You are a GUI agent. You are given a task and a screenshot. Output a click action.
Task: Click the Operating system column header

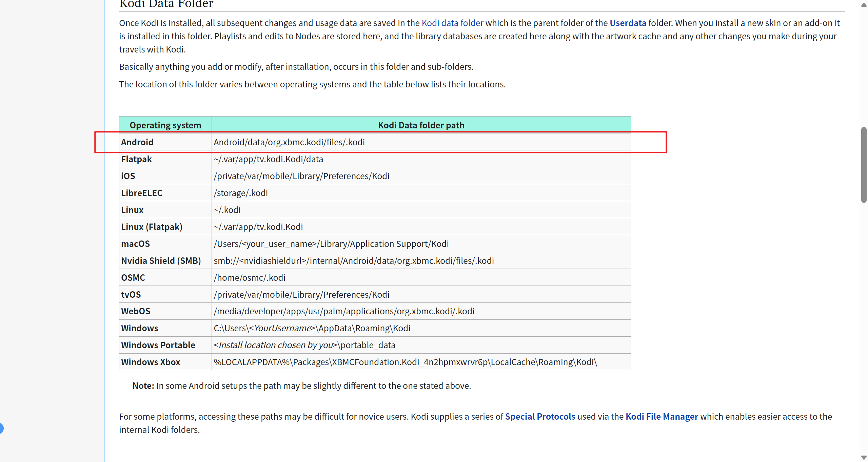pos(165,125)
